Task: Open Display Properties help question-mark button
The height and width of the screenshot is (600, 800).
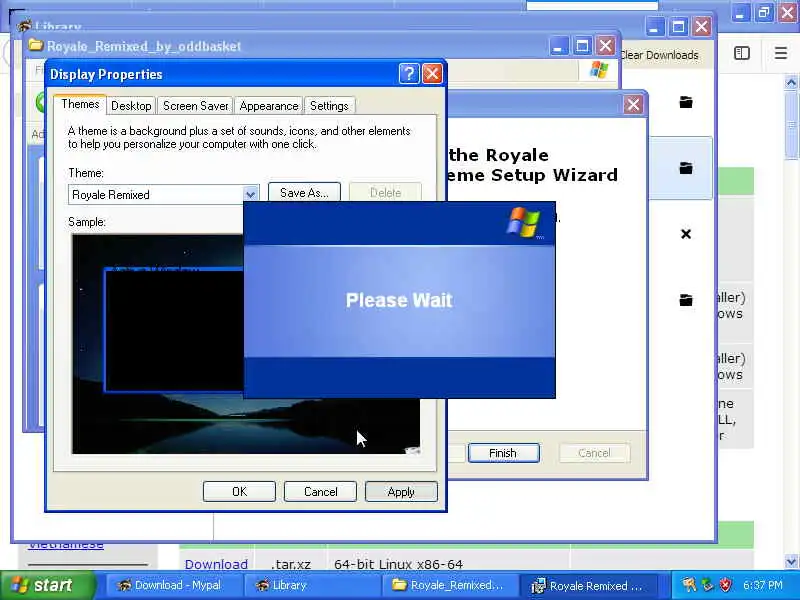Action: pyautogui.click(x=409, y=74)
